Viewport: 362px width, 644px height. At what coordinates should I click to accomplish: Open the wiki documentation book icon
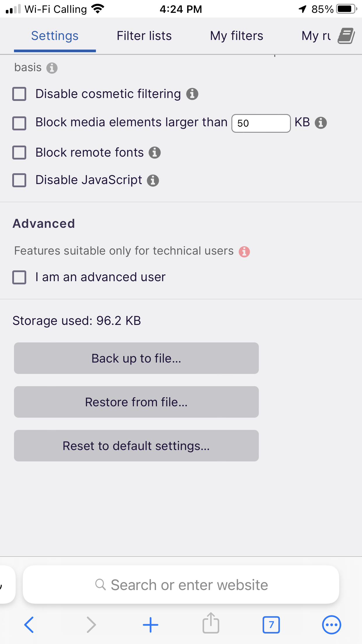click(346, 36)
